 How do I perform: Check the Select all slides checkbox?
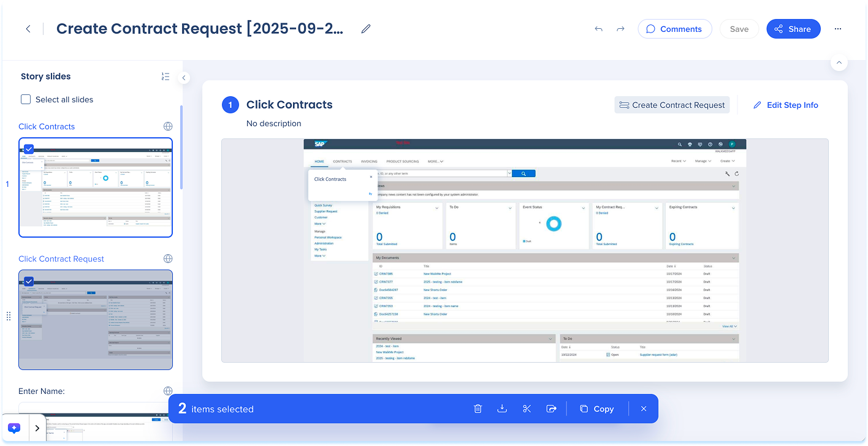point(26,99)
